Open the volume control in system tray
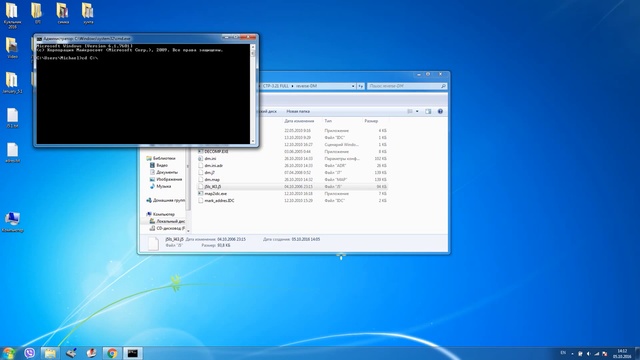 point(589,353)
